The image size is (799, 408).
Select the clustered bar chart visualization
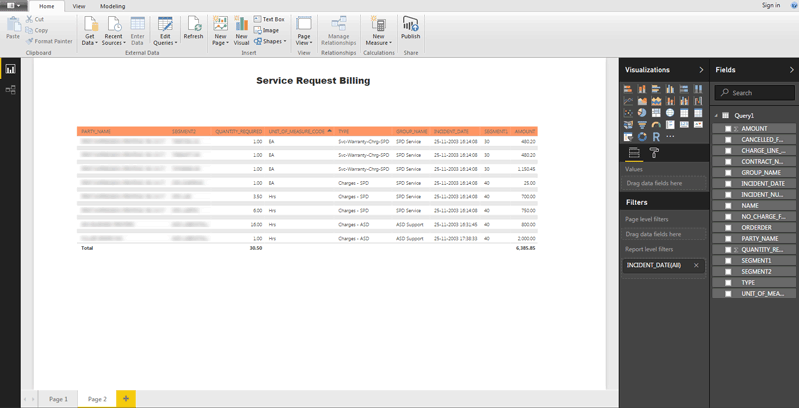pyautogui.click(x=656, y=89)
